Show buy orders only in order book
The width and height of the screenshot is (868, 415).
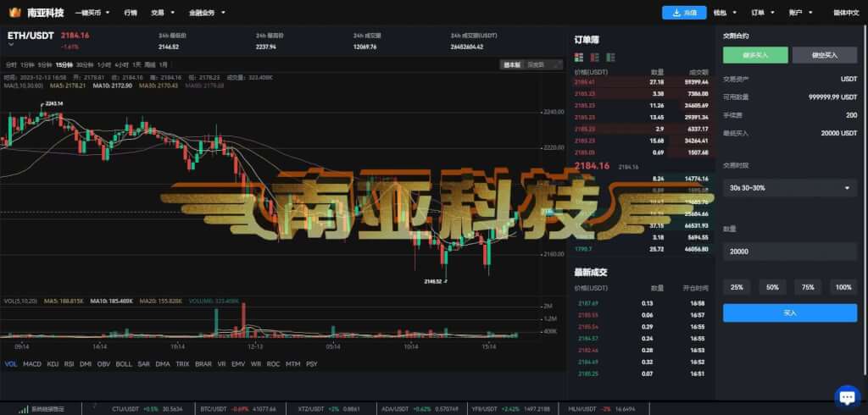tap(611, 57)
